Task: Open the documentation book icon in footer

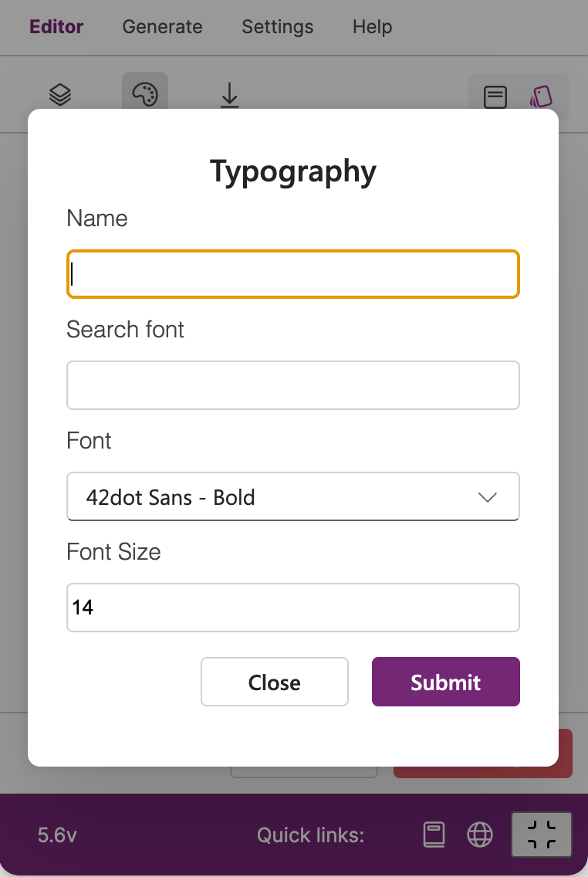Action: [x=434, y=835]
